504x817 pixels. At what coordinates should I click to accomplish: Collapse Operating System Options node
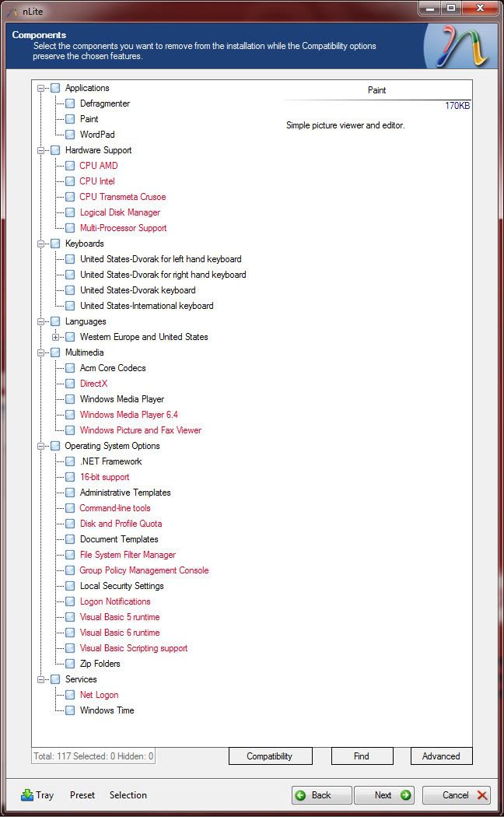click(40, 446)
